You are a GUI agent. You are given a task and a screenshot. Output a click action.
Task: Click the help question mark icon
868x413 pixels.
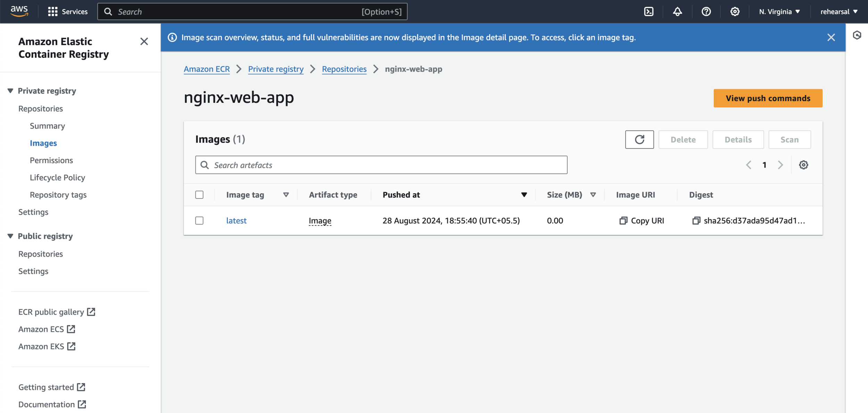706,12
